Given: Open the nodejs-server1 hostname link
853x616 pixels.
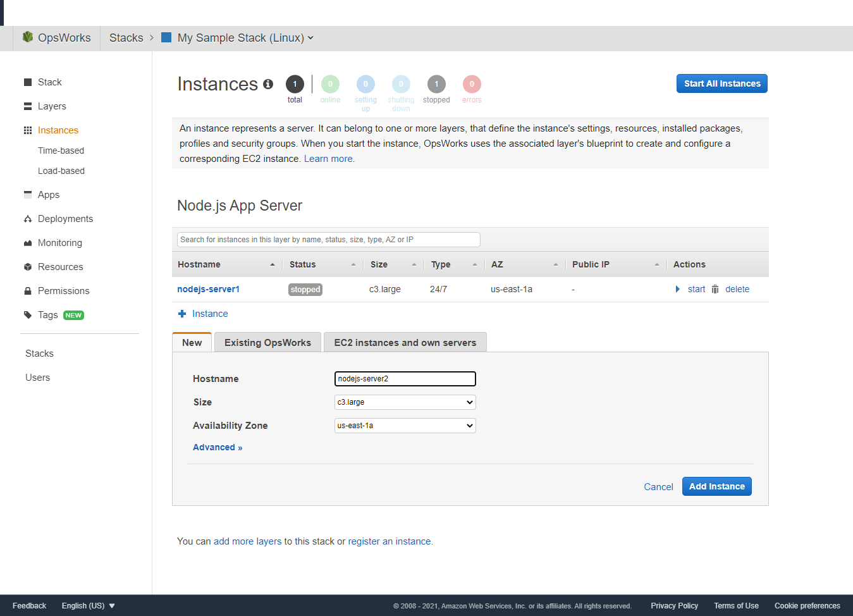Looking at the screenshot, I should 209,289.
